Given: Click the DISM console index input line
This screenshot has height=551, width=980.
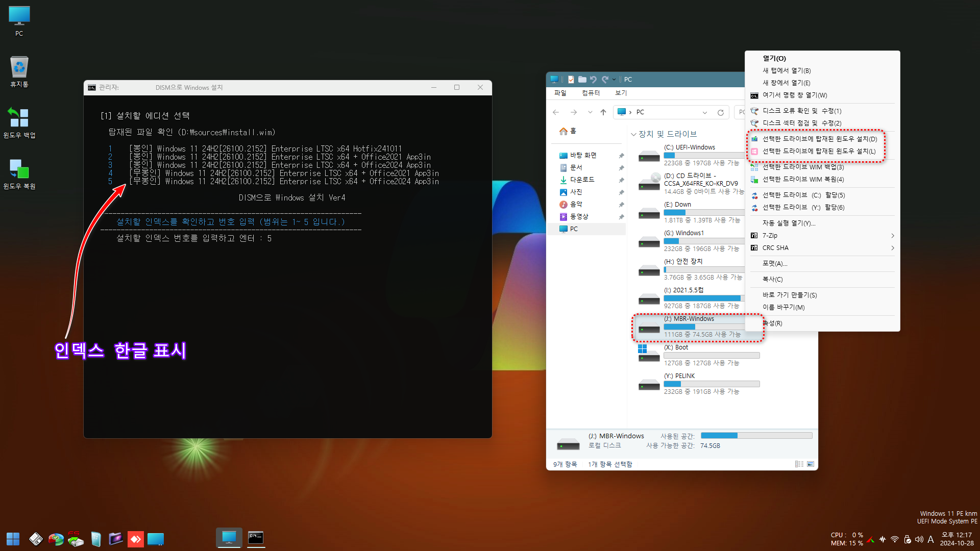Looking at the screenshot, I should 194,238.
